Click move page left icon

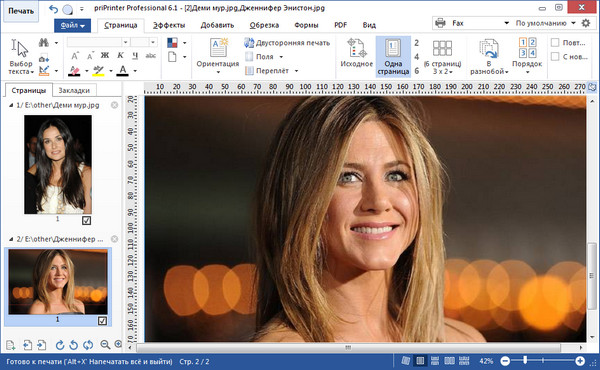pyautogui.click(x=27, y=345)
